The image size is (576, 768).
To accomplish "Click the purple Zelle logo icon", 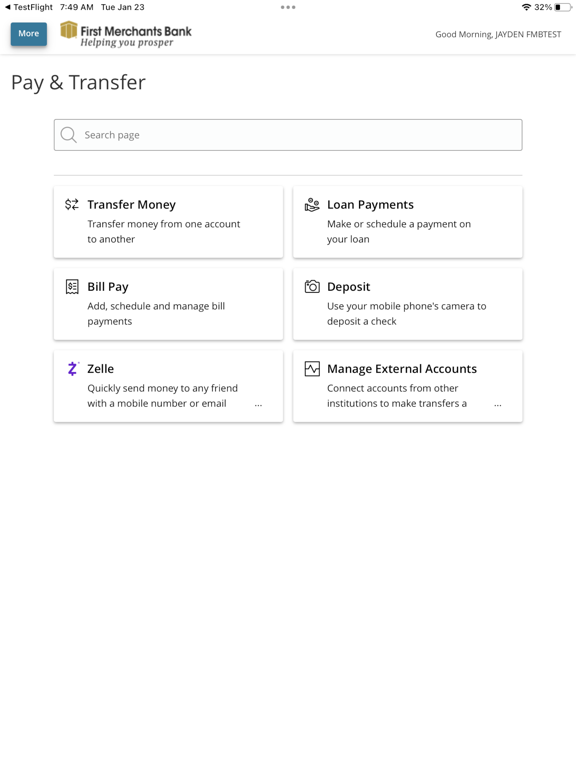I will coord(72,368).
